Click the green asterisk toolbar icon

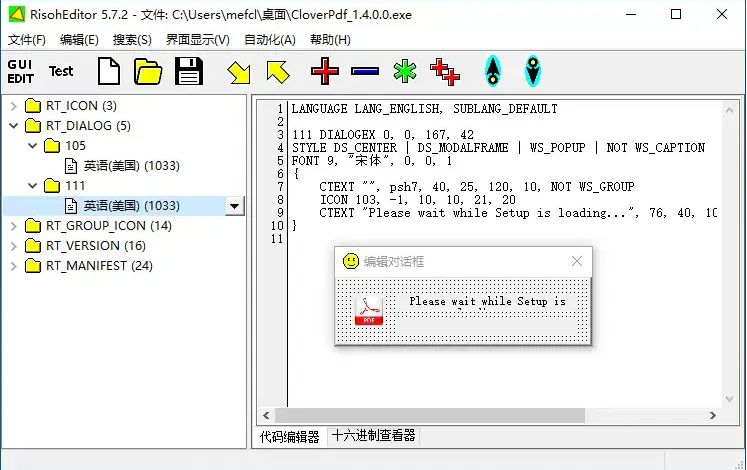point(404,71)
